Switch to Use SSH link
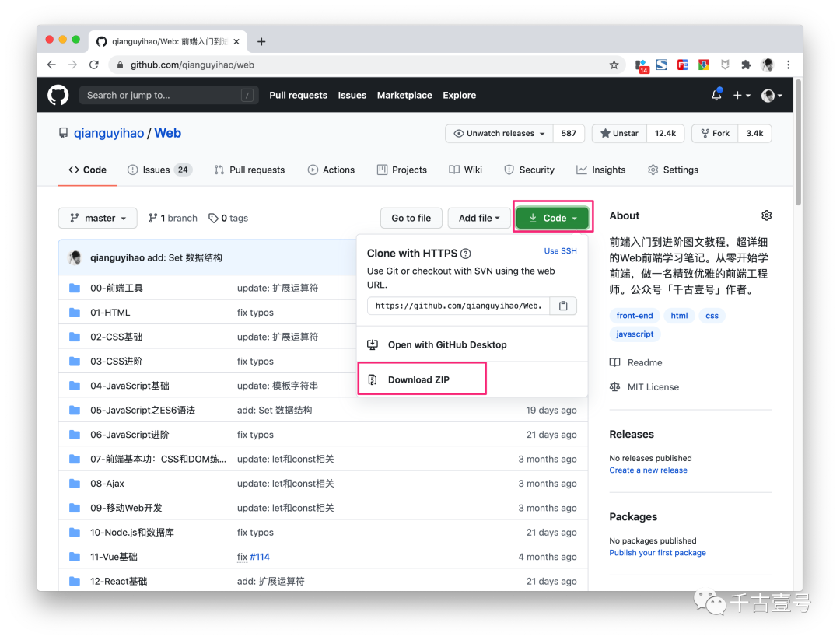This screenshot has width=840, height=640. coord(560,250)
